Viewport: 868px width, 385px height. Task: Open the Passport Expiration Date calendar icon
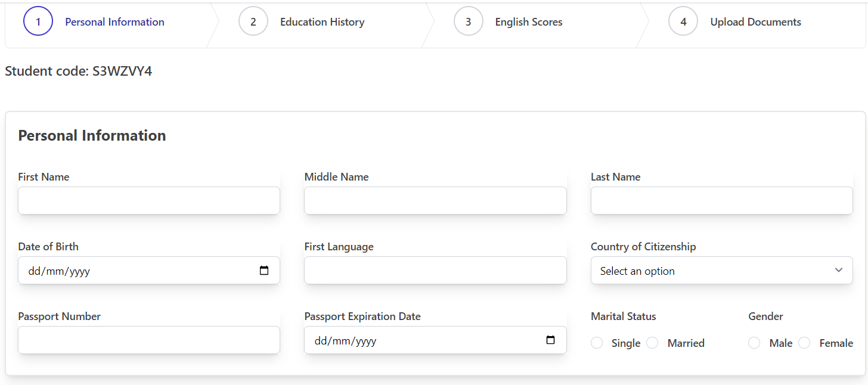pyautogui.click(x=550, y=340)
